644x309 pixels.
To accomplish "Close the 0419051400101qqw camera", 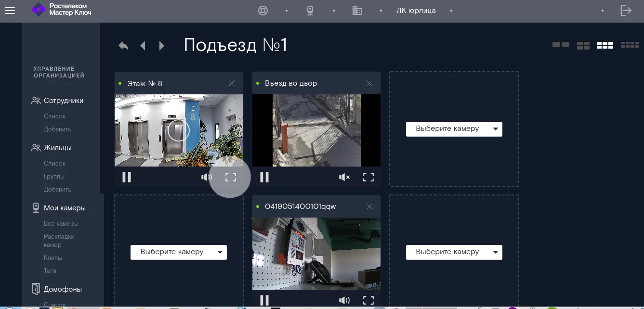I will (369, 206).
